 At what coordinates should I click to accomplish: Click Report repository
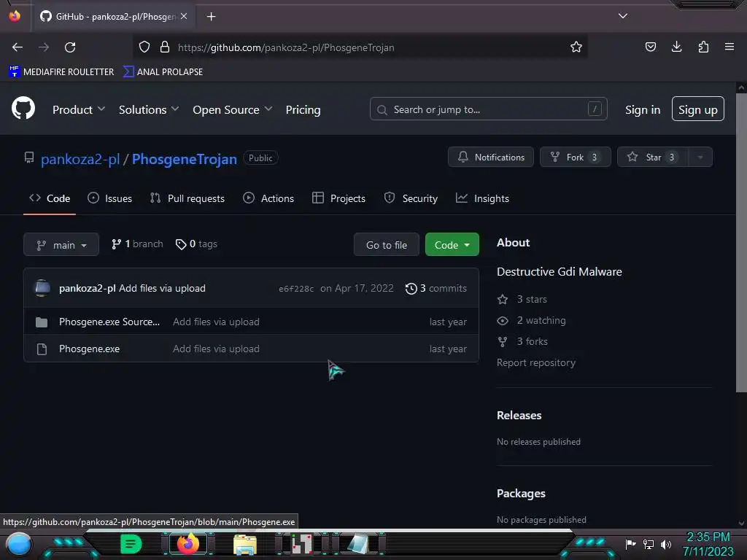(536, 362)
